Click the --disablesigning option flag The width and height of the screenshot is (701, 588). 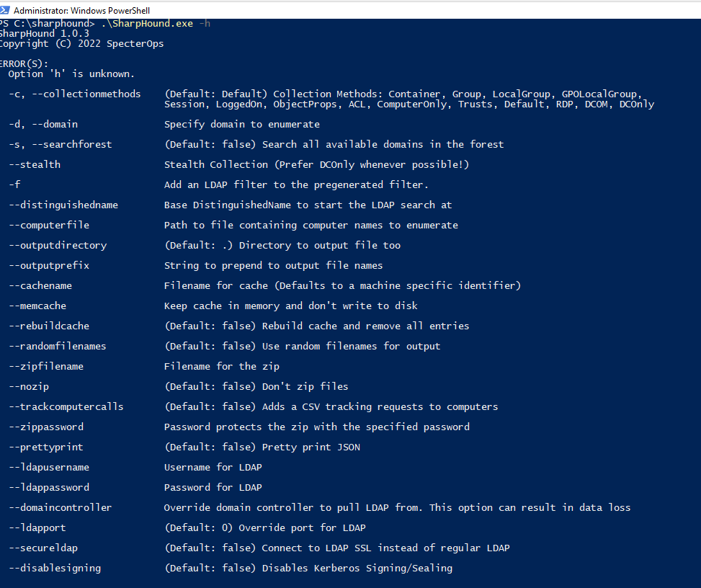point(55,569)
